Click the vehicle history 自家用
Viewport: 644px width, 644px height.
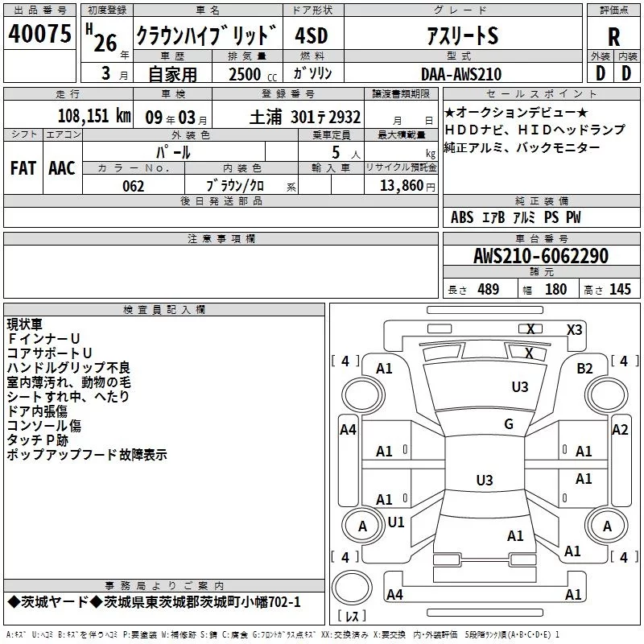172,74
